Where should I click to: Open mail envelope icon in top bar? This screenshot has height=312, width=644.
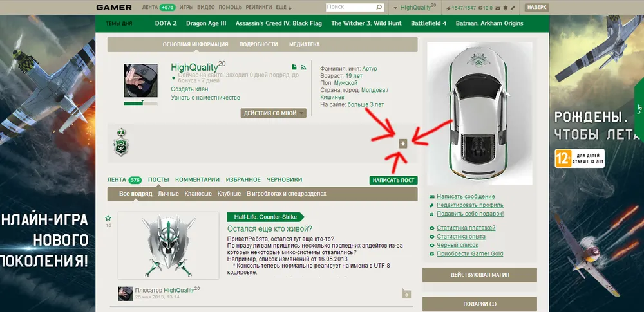(x=498, y=8)
